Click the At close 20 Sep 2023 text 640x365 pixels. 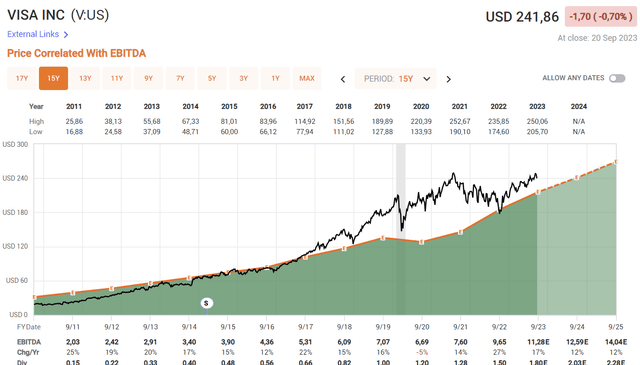[597, 38]
